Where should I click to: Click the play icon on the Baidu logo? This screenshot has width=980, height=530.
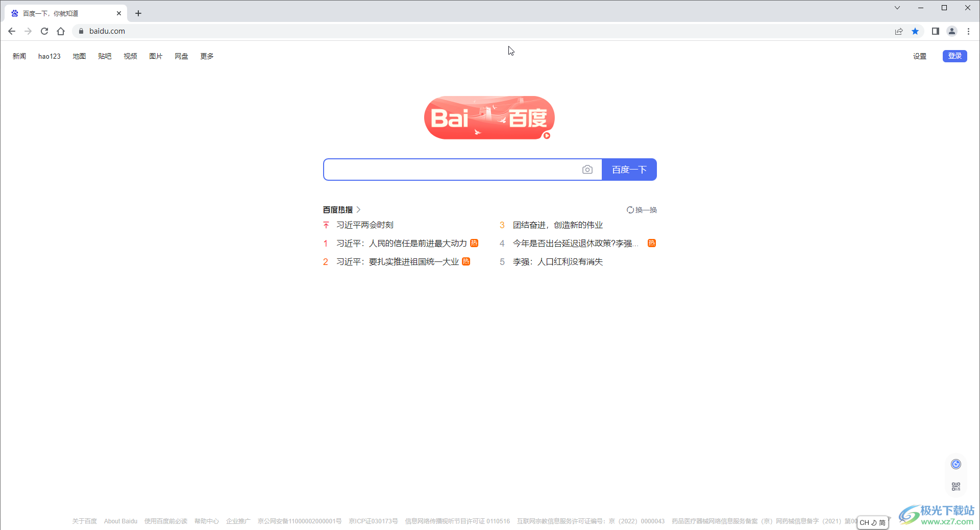click(547, 135)
